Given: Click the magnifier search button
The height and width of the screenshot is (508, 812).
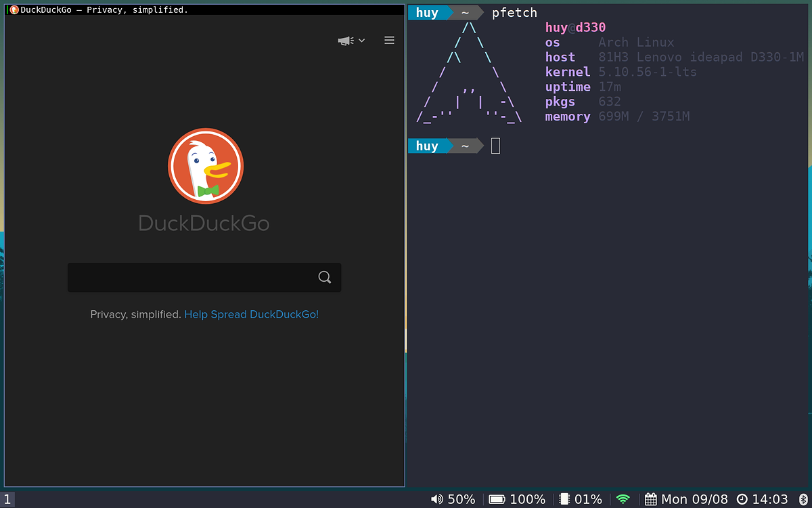Looking at the screenshot, I should pyautogui.click(x=325, y=277).
